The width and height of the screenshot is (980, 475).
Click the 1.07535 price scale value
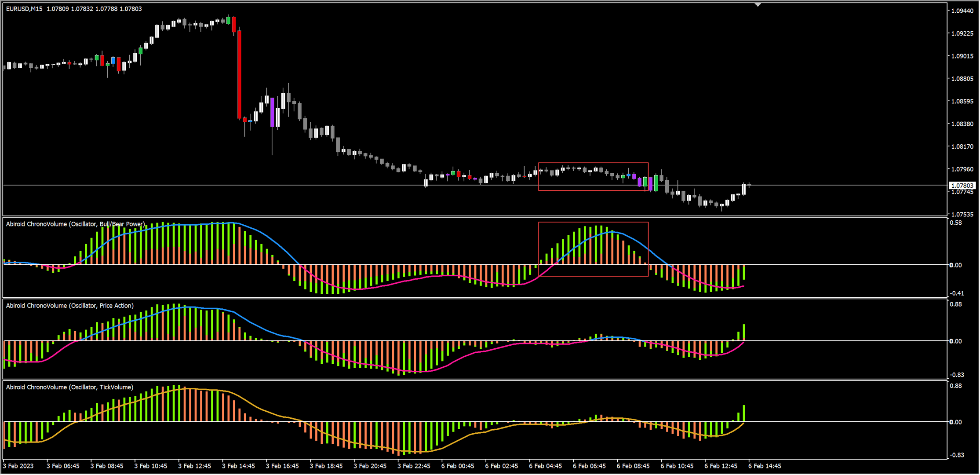click(962, 215)
